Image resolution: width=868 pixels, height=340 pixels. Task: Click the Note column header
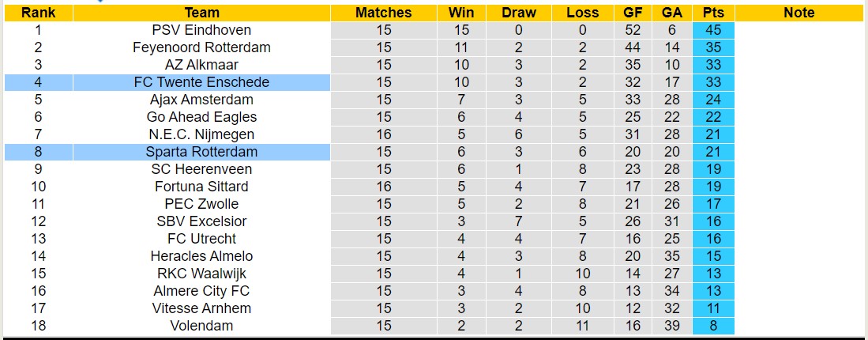[799, 13]
